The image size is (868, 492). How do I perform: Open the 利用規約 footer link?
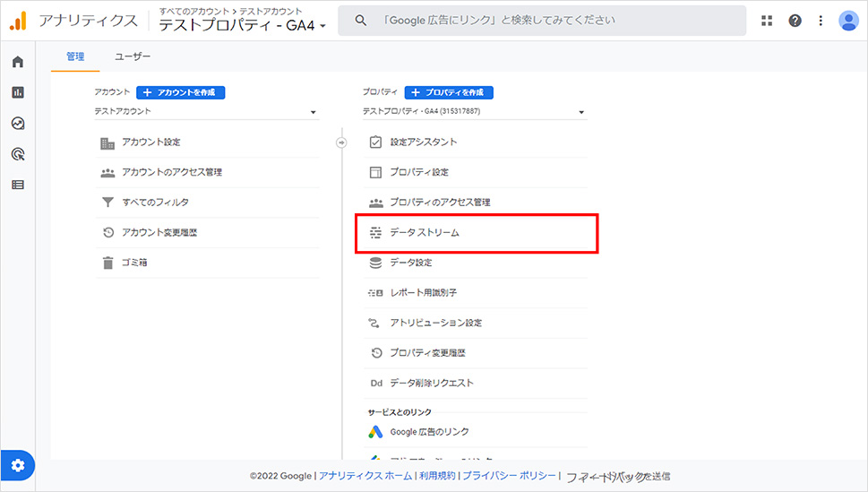[x=437, y=476]
